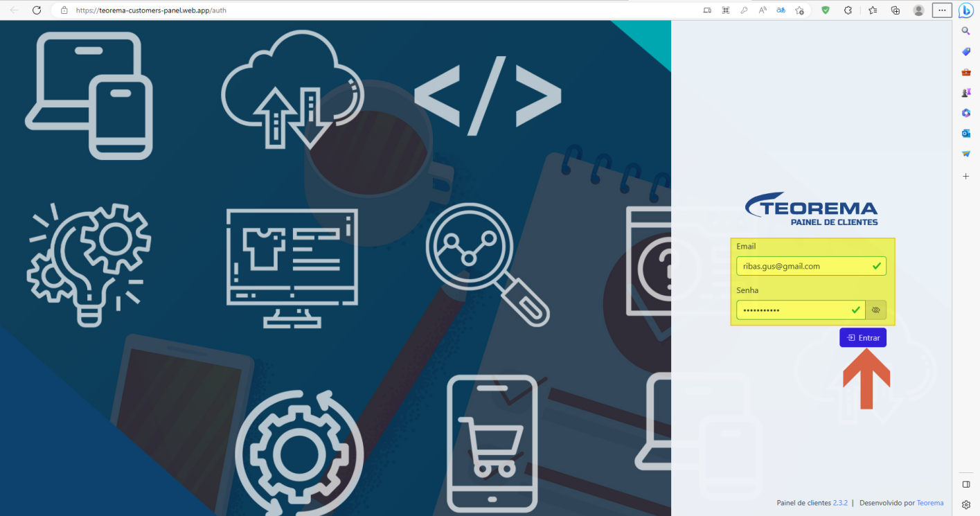980x516 pixels.
Task: Open sidebar Outlook icon
Action: click(966, 133)
